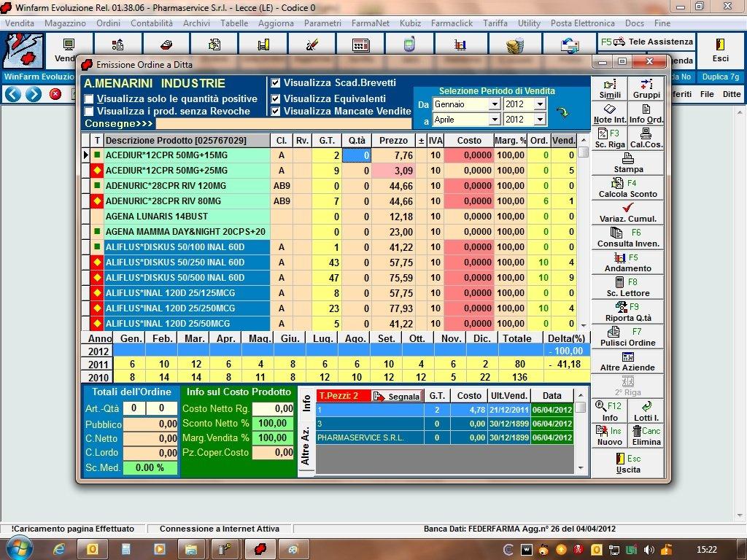The image size is (747, 560).
Task: Click Pulisci Ordine to clear order
Action: point(627,337)
